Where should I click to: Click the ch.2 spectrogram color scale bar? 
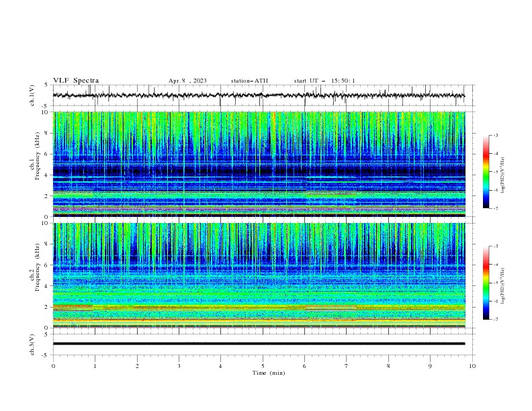[486, 283]
